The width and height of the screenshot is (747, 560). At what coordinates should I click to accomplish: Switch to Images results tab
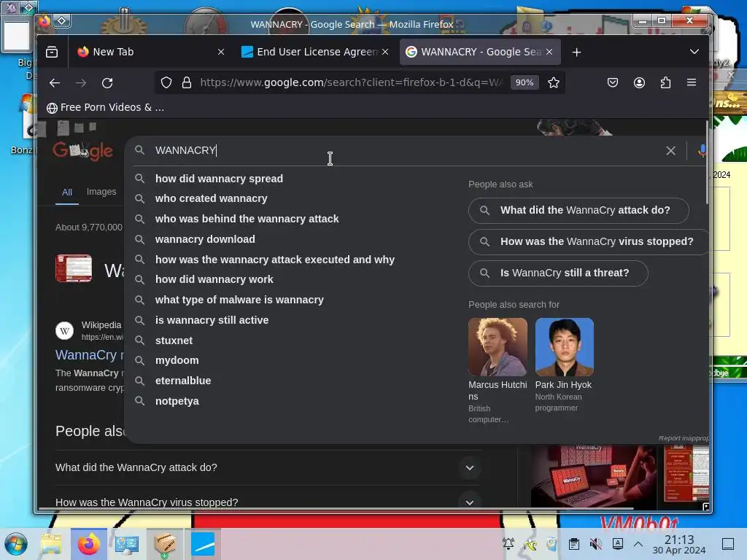101,192
